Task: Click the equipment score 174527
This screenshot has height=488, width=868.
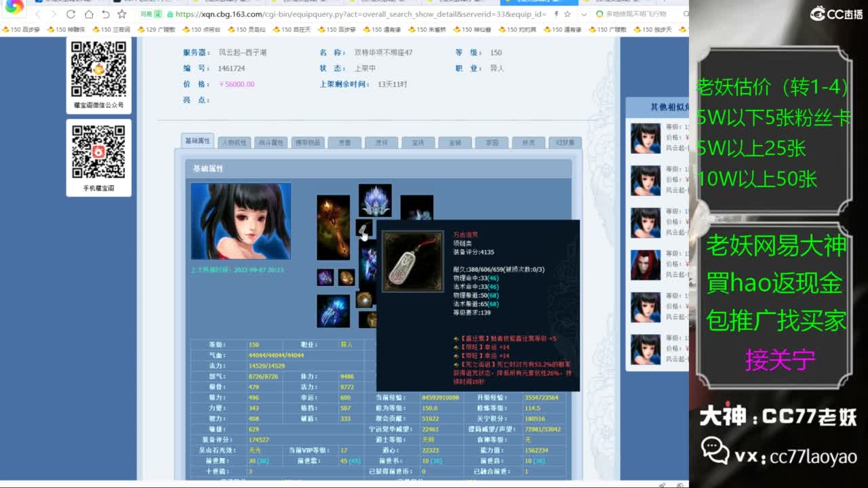Action: [x=259, y=440]
